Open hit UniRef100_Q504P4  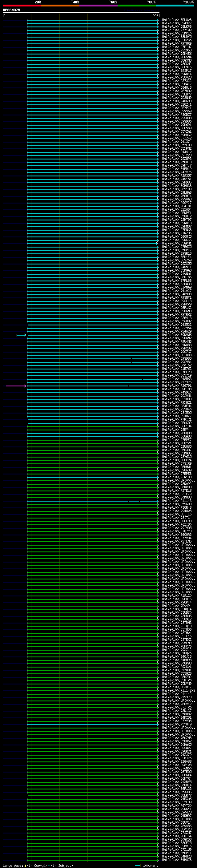(177, 606)
